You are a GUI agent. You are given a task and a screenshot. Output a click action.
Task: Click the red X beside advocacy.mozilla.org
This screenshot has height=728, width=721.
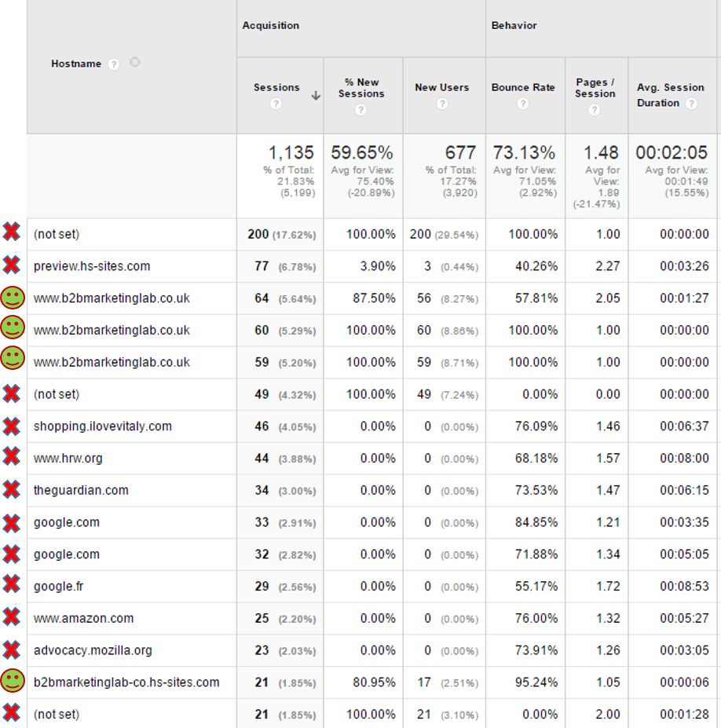click(x=12, y=650)
